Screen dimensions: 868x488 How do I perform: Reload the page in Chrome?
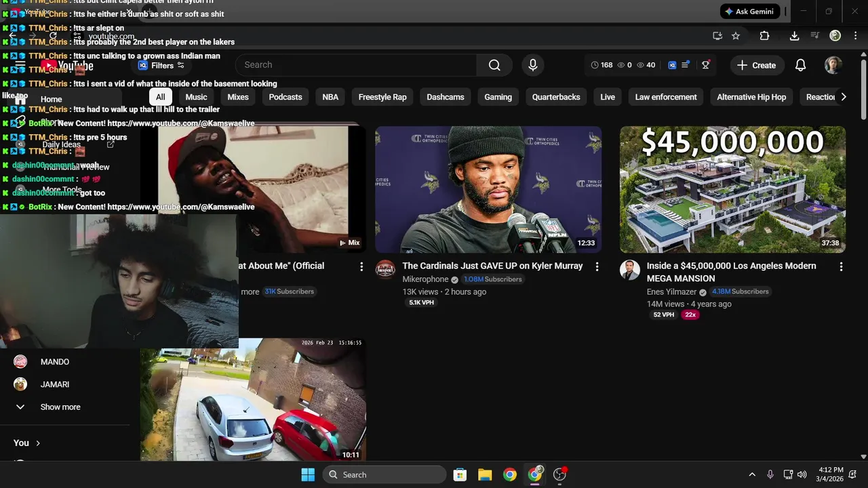tap(54, 36)
